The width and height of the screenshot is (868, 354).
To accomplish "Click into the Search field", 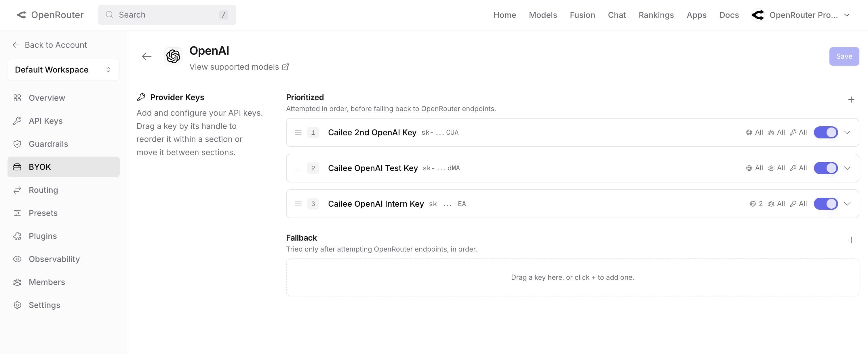I will (x=167, y=15).
